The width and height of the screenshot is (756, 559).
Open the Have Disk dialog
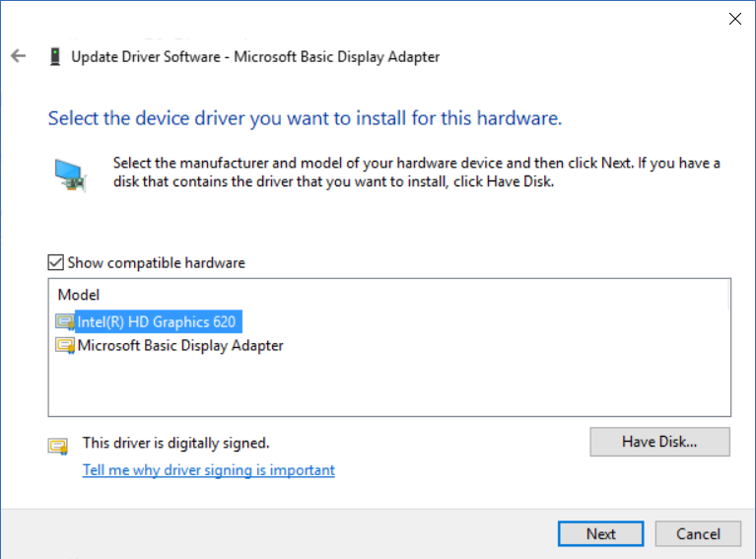pos(659,442)
